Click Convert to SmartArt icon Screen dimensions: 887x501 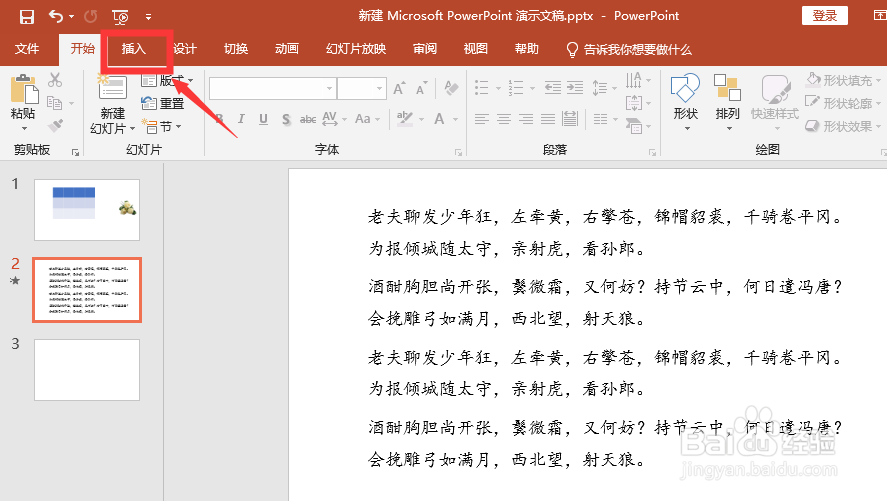[634, 126]
